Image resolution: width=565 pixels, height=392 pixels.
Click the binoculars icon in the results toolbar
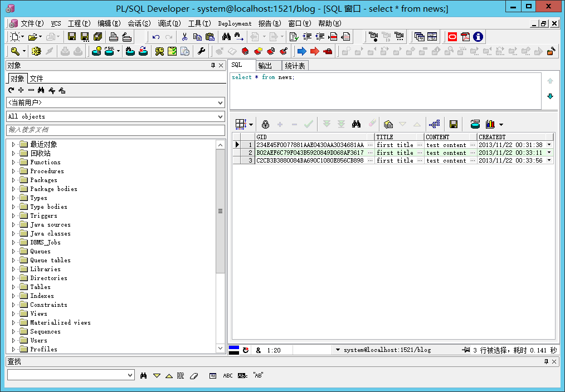[x=357, y=124]
